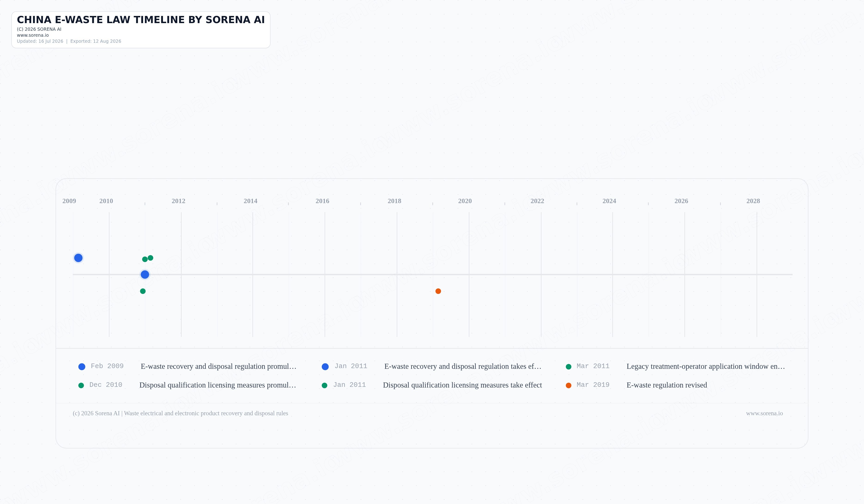Click the www.sorena.io link in the footer
The width and height of the screenshot is (864, 504).
pos(764,413)
